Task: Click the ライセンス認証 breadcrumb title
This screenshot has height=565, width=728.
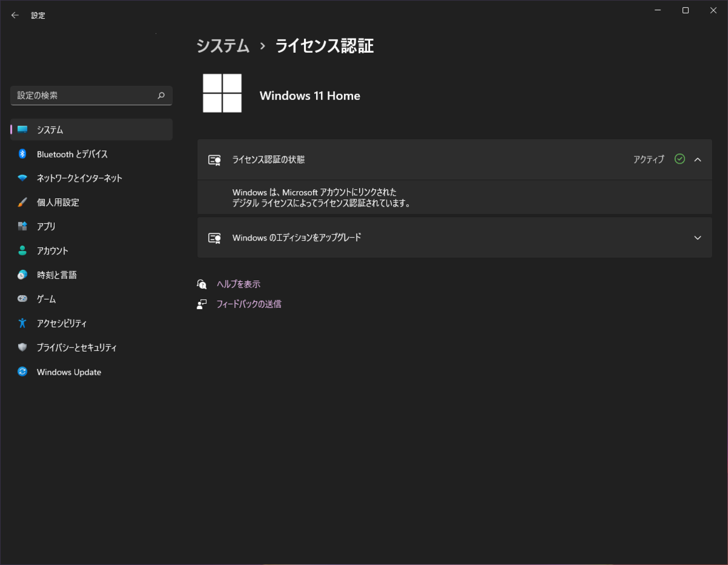Action: 325,46
